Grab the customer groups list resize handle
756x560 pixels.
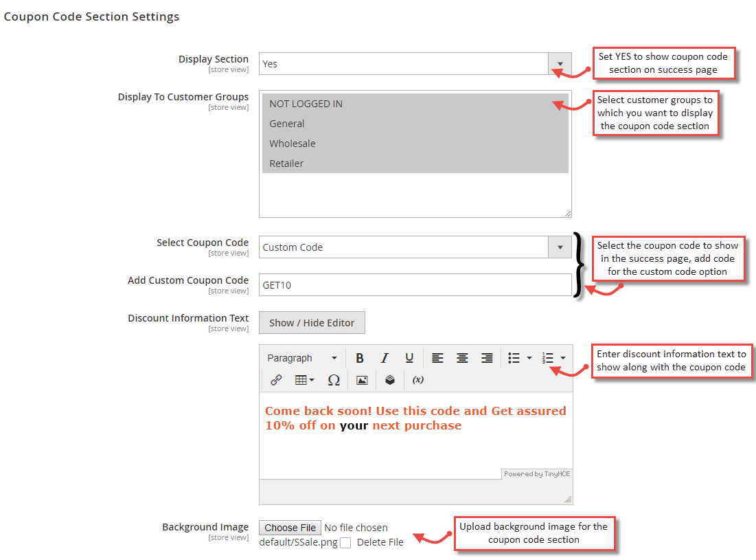pyautogui.click(x=567, y=213)
